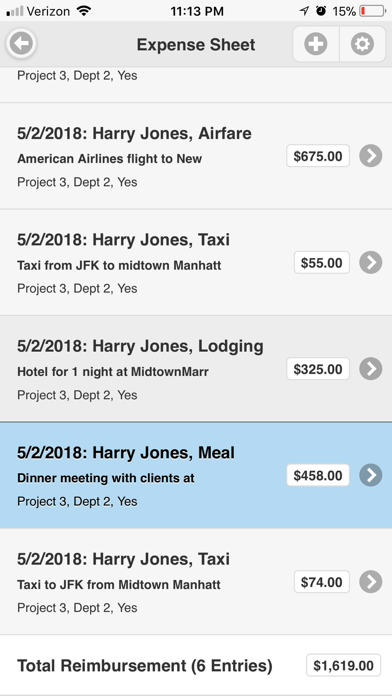
Task: Open the Harry Jones Airfare entry
Action: pos(196,156)
